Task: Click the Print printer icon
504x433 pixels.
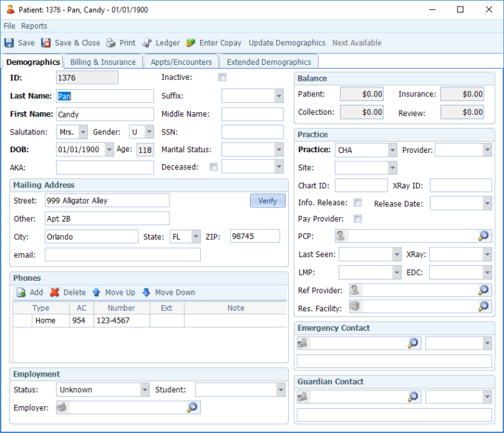Action: click(x=111, y=43)
